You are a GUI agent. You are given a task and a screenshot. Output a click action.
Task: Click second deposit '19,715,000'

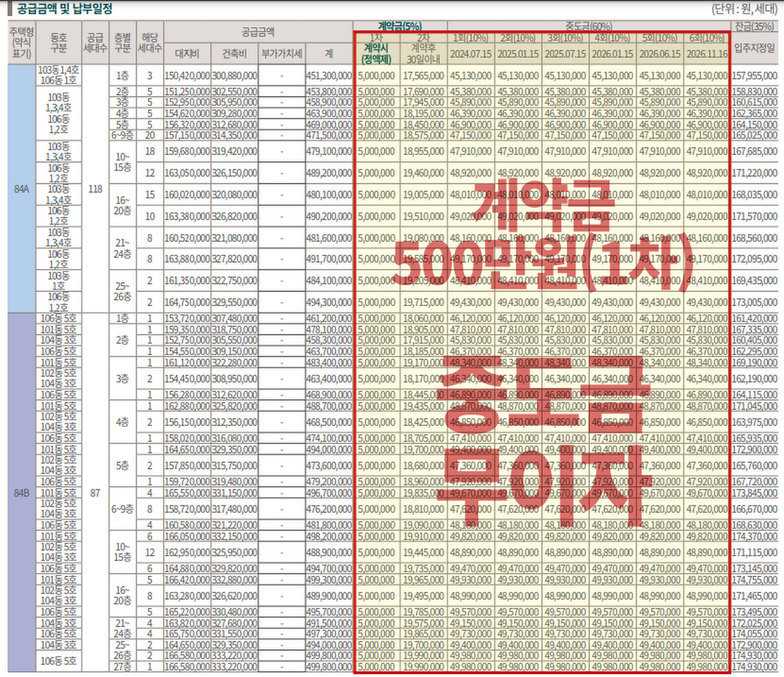(423, 302)
